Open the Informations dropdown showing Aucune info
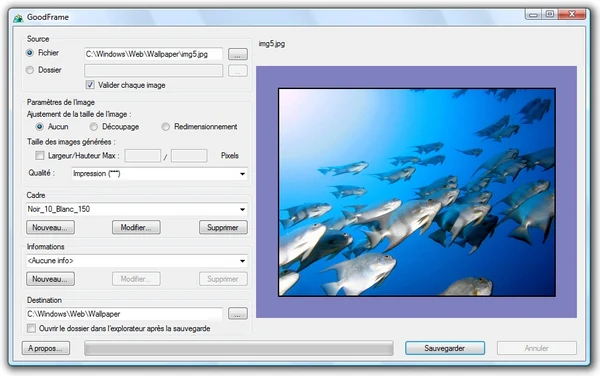The image size is (600, 376). click(x=137, y=261)
